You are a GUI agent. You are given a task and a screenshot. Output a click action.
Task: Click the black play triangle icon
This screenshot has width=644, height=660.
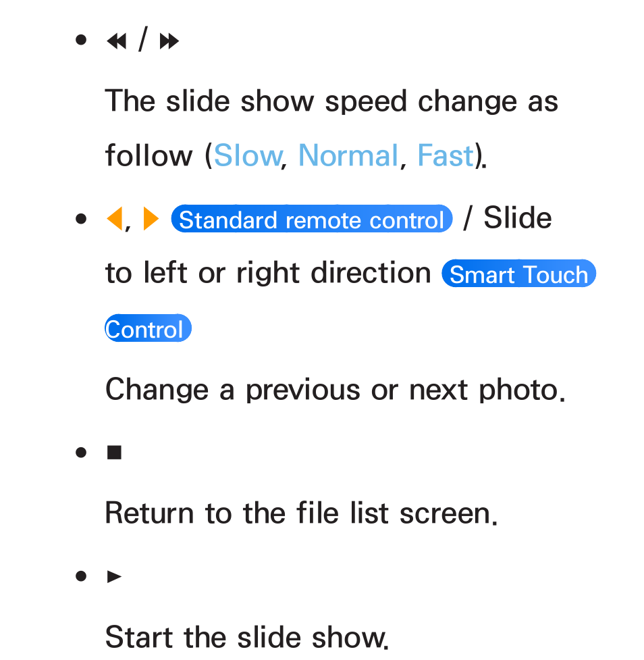(114, 576)
